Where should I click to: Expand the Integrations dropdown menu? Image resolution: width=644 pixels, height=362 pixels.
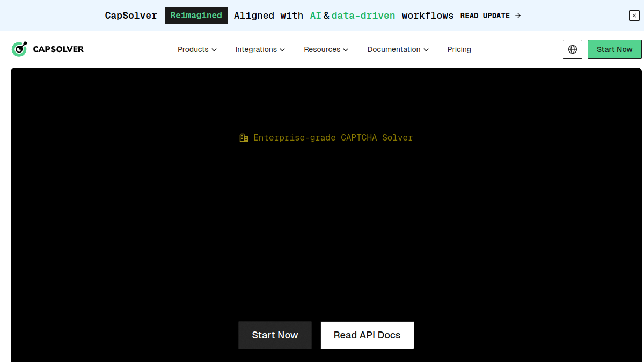(x=260, y=49)
